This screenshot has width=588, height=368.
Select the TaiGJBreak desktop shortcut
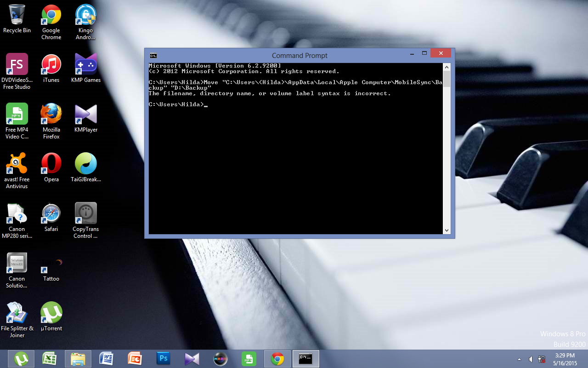(86, 168)
